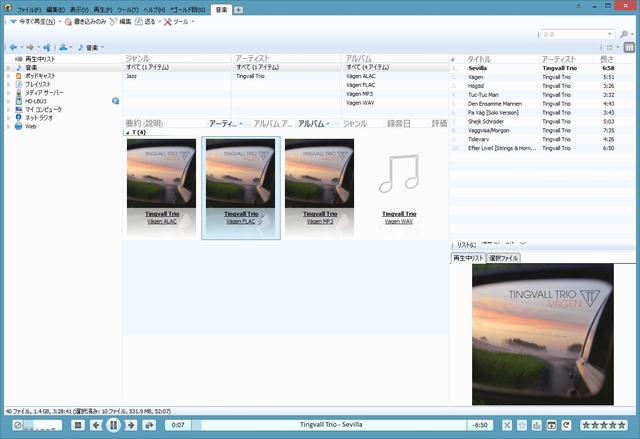This screenshot has height=439, width=640.
Task: Go back to the previous track
Action: coord(96,425)
